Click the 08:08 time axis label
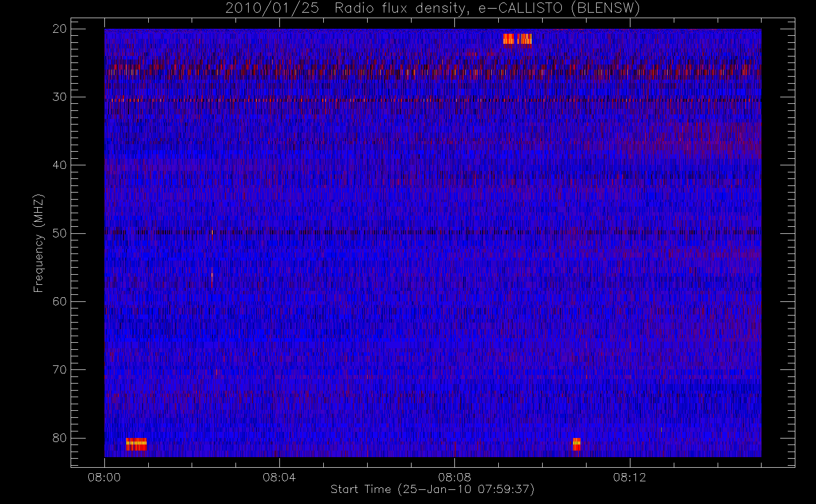 [x=454, y=477]
